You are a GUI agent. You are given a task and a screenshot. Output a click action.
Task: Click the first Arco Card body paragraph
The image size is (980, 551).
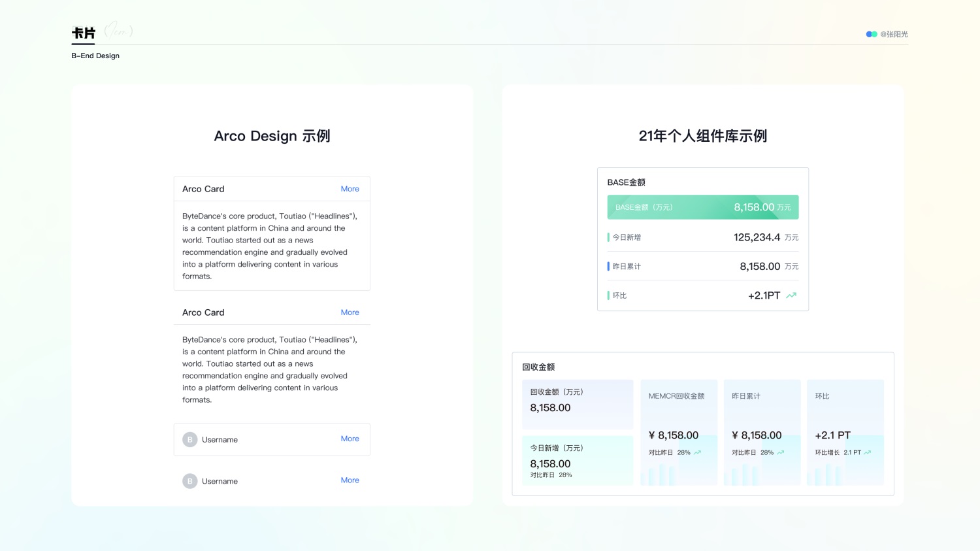pos(270,246)
